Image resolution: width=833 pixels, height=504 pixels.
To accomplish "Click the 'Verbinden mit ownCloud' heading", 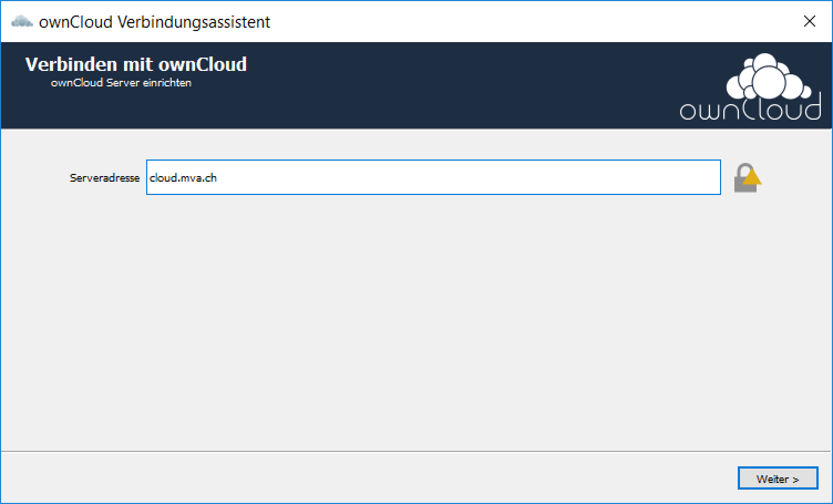I will pyautogui.click(x=136, y=64).
